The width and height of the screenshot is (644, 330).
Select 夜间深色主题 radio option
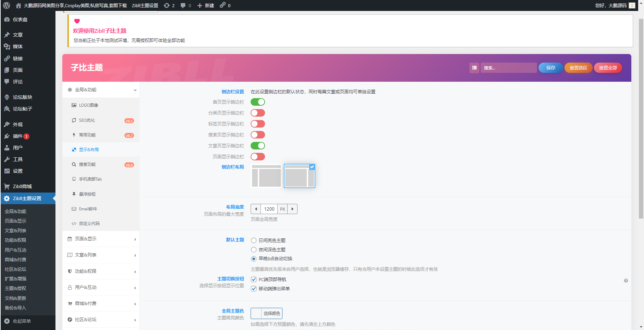(253, 249)
